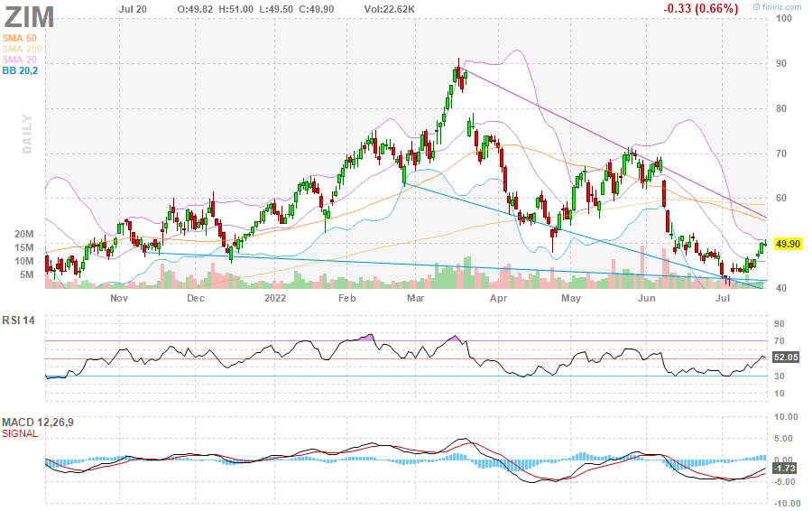Screen dimensions: 812x511
Task: Click the 80 price axis label
Action: [x=781, y=109]
